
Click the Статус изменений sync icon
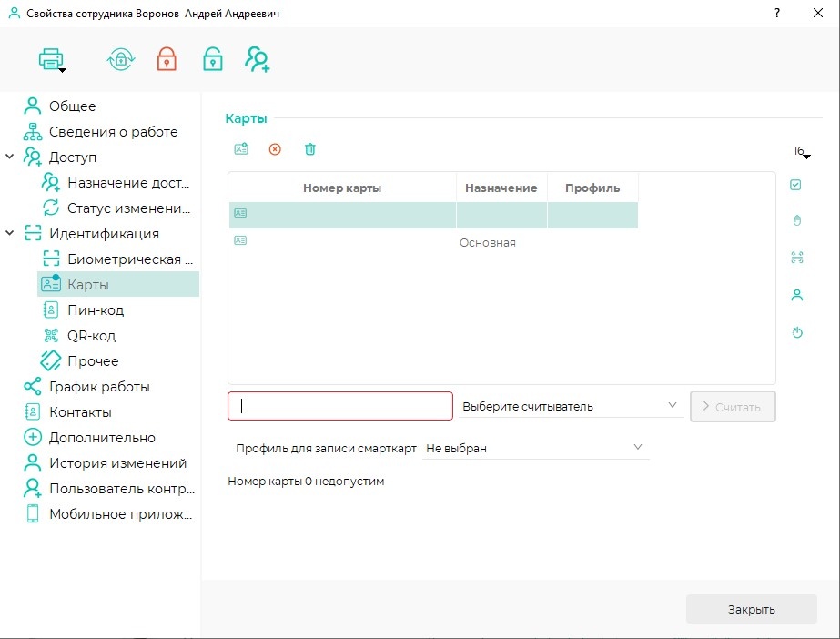click(x=51, y=208)
